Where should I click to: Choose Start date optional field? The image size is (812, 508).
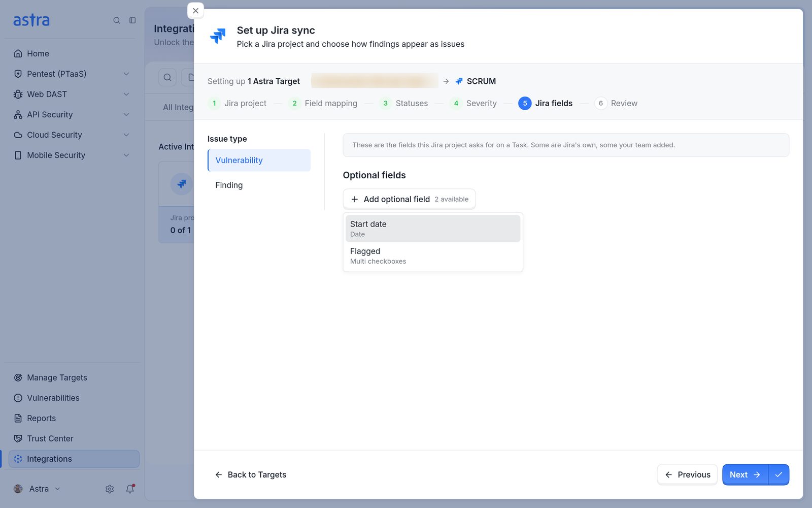433,229
